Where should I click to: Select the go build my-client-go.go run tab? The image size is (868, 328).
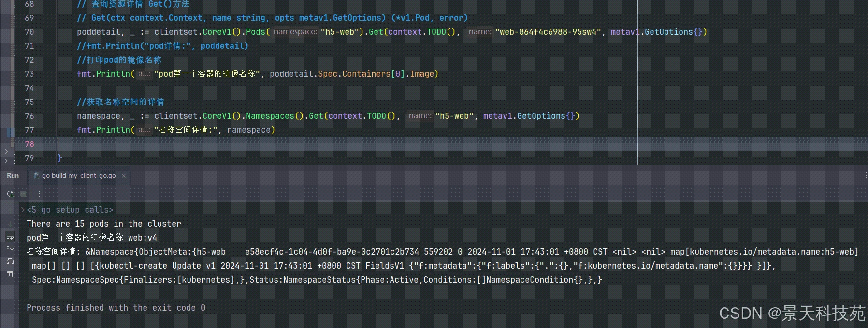79,176
